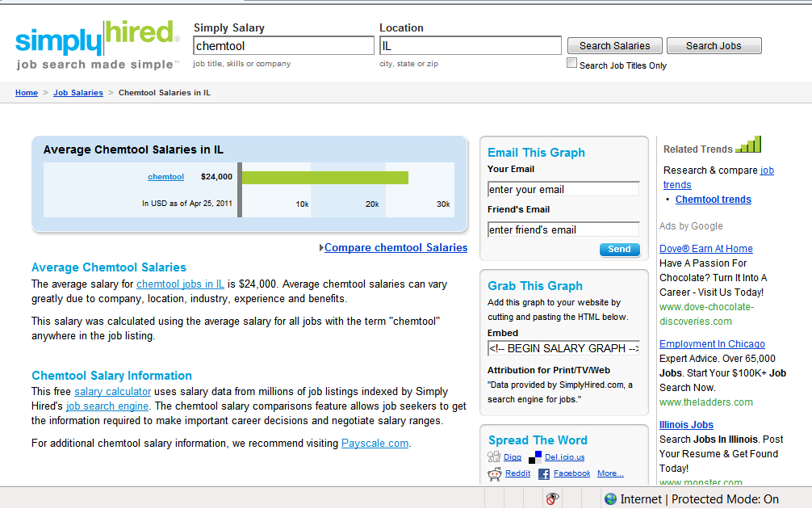This screenshot has width=812, height=509.
Task: Open Illinois Jobs ad link
Action: click(686, 425)
